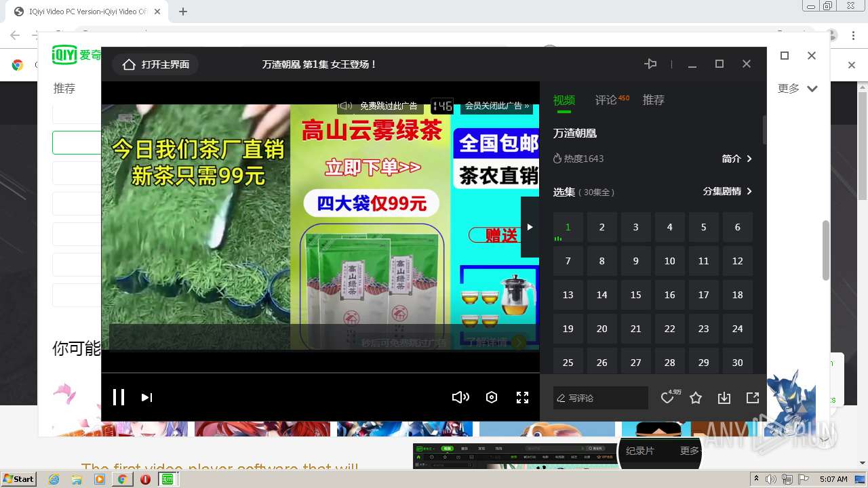
Task: Add video to favorites star
Action: (696, 398)
